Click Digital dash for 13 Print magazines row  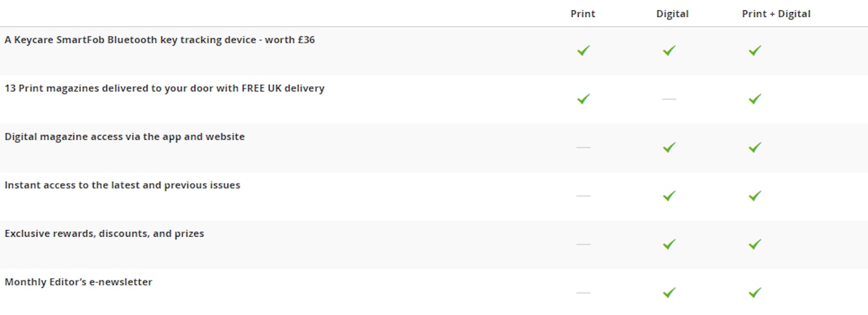(x=669, y=99)
